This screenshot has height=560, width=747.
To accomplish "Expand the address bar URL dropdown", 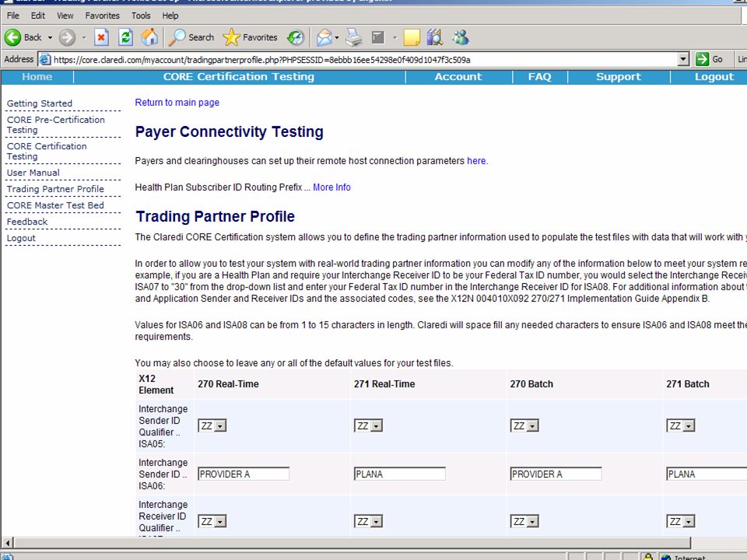I will click(683, 59).
